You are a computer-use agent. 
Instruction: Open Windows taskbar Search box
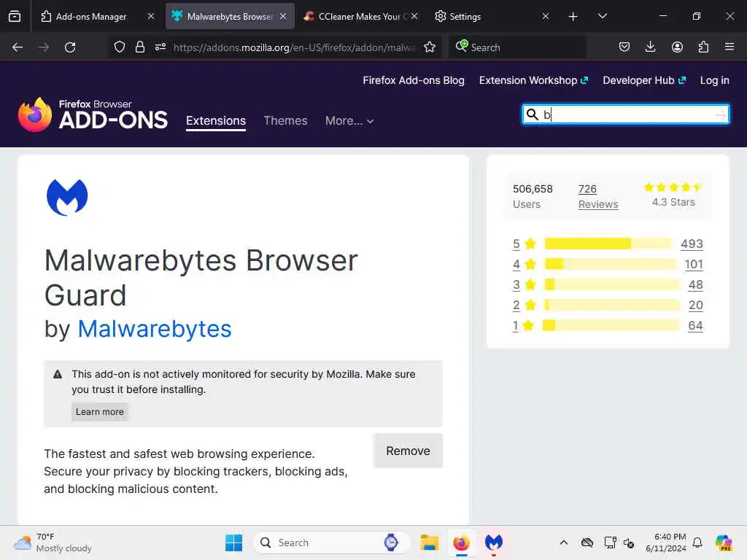pyautogui.click(x=332, y=542)
